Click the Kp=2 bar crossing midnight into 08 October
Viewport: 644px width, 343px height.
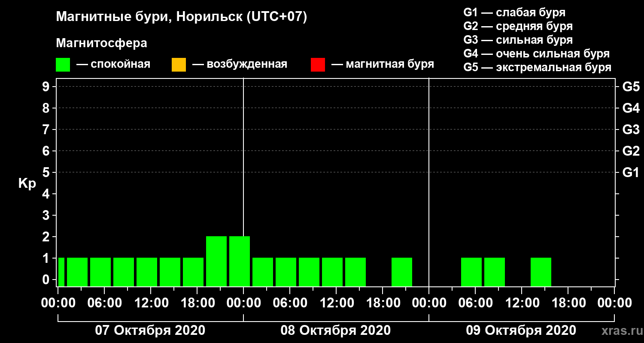point(240,261)
